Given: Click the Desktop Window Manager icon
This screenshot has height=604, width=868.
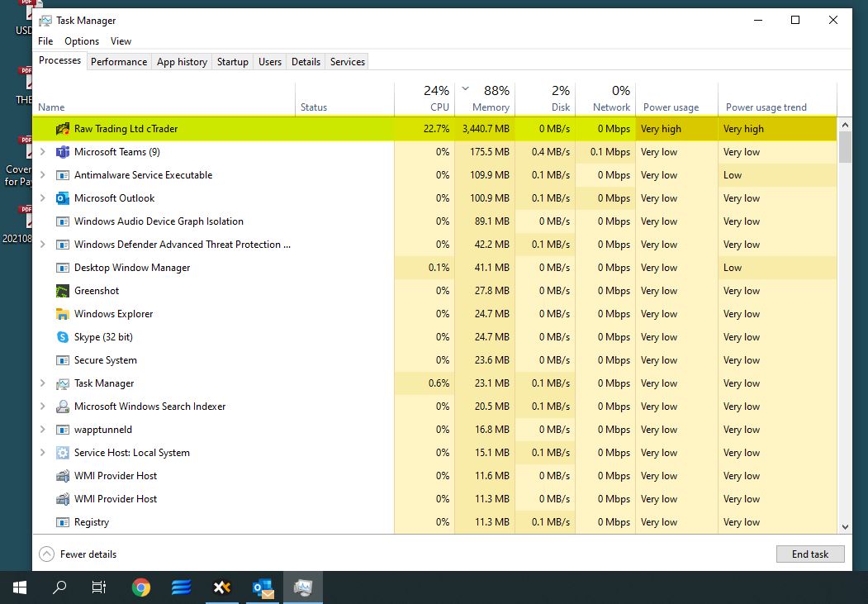Looking at the screenshot, I should click(63, 268).
